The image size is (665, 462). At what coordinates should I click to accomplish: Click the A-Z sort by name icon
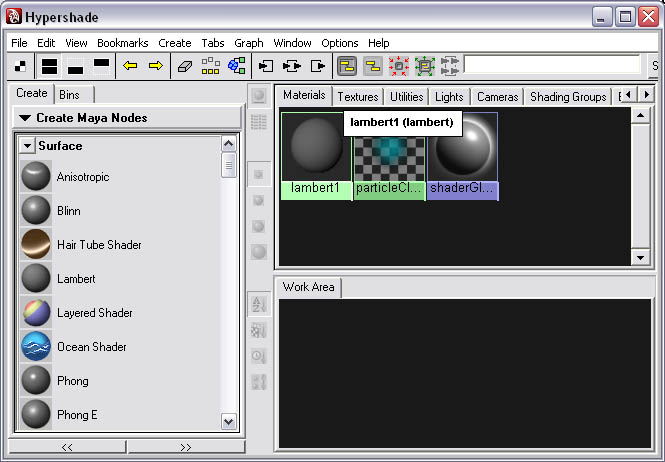(259, 304)
